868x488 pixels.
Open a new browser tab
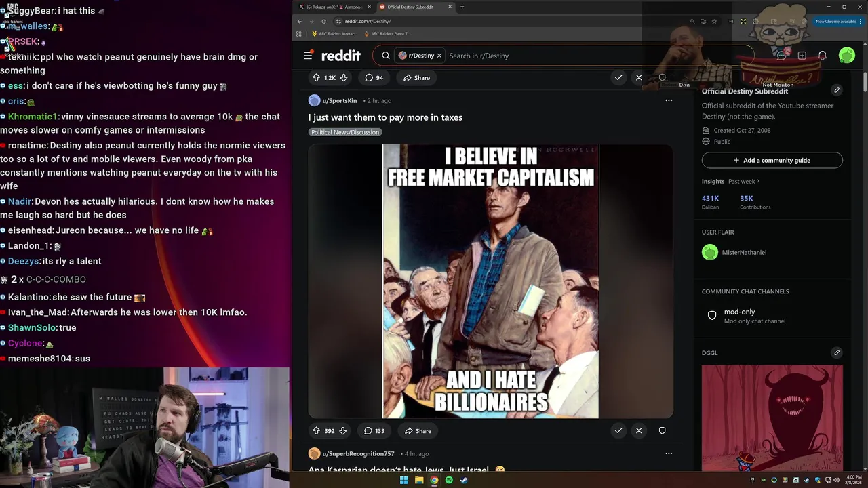pos(462,7)
